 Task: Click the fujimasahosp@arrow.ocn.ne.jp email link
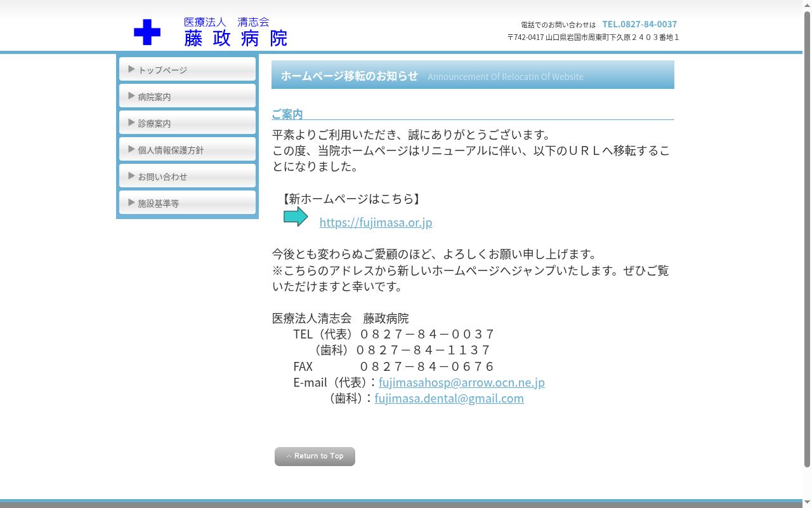pyautogui.click(x=462, y=382)
